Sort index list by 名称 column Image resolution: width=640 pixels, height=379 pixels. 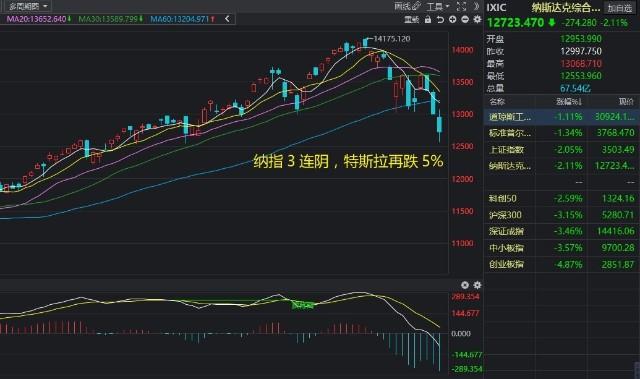(x=497, y=102)
